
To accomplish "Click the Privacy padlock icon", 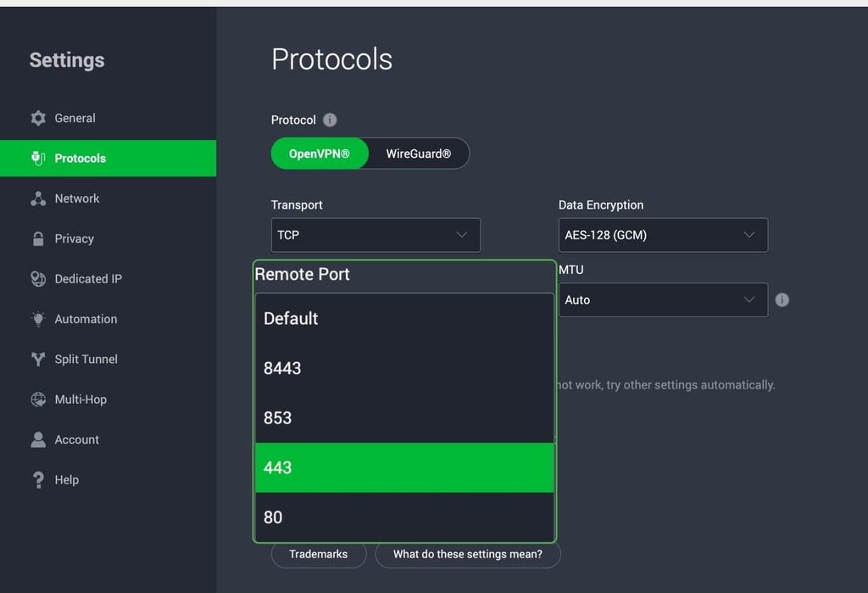I will click(38, 239).
